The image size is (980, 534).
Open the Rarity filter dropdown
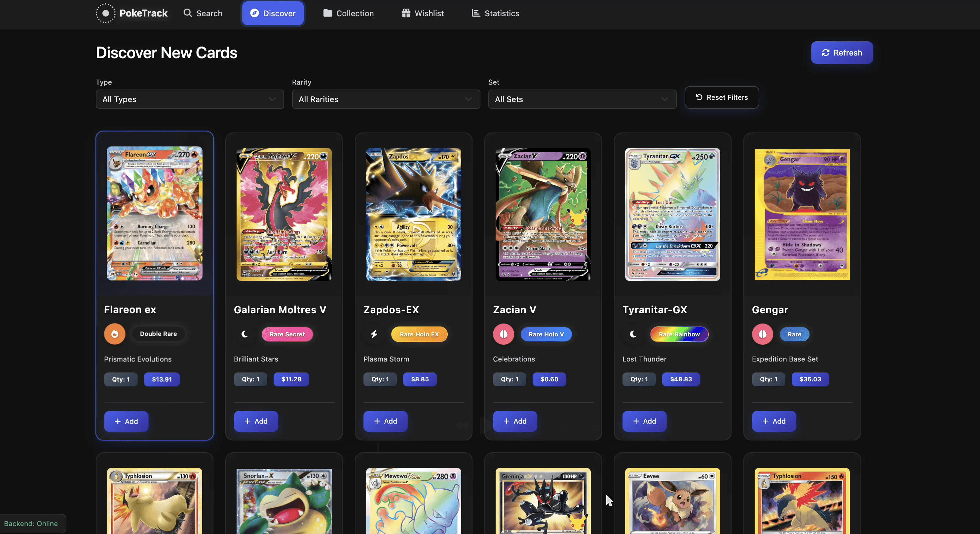386,99
